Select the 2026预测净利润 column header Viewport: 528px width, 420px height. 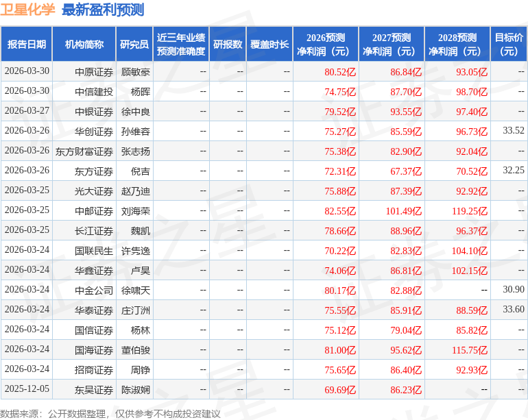tap(326, 45)
